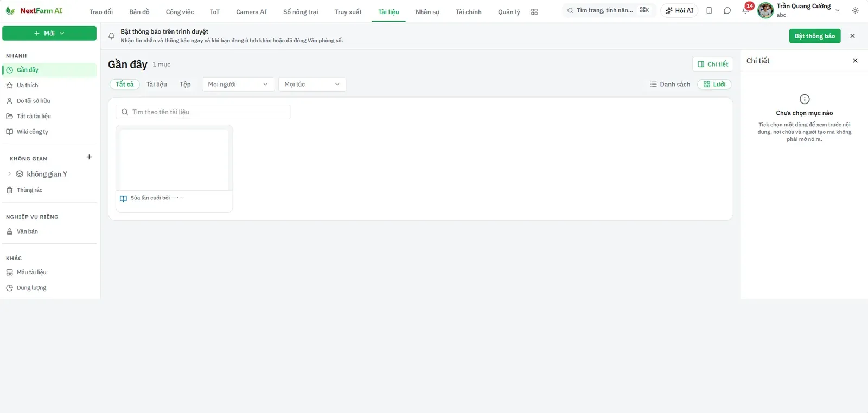Toggle the light theme sun icon
This screenshot has width=868, height=413.
pyautogui.click(x=855, y=10)
